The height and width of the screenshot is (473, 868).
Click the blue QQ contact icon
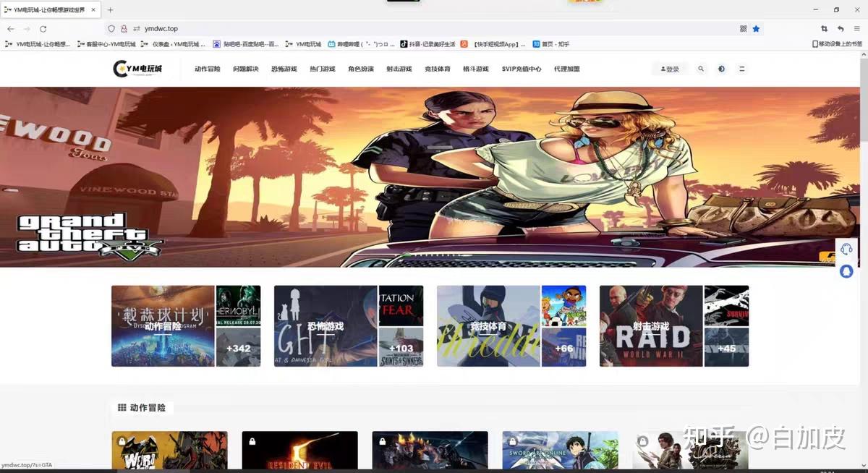click(846, 271)
